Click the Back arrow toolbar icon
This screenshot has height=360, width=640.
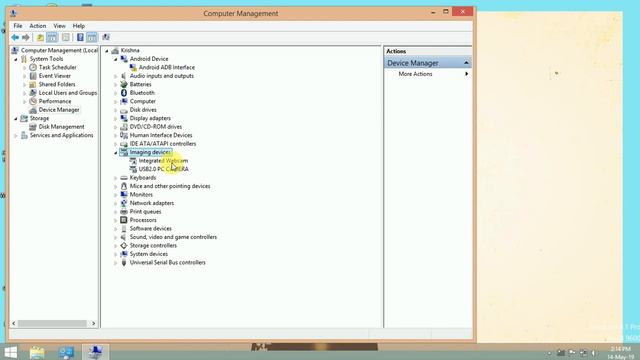pyautogui.click(x=15, y=38)
